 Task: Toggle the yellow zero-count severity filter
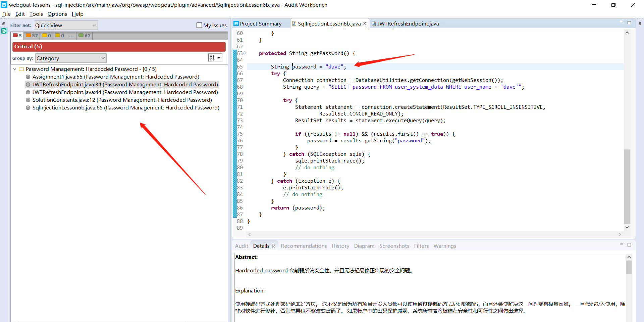45,36
